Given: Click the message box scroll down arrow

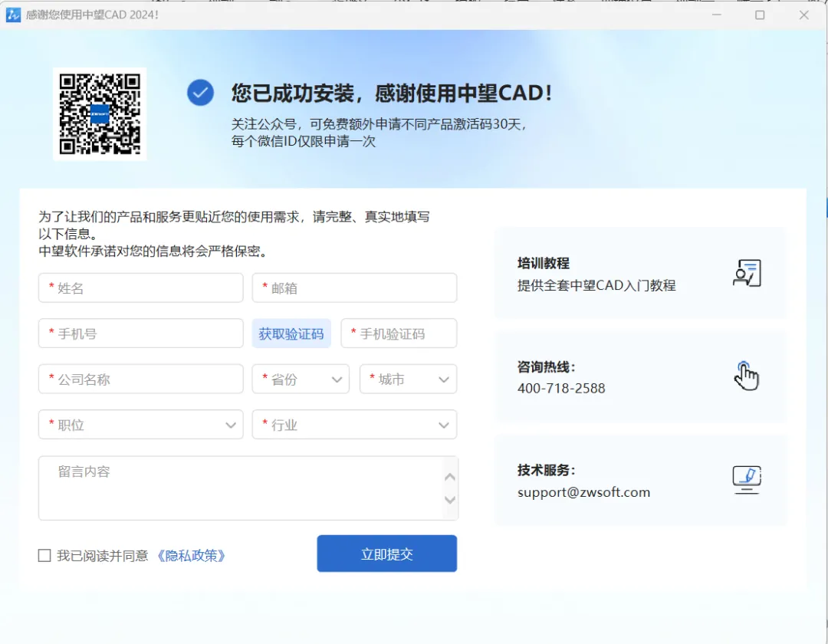Looking at the screenshot, I should point(450,499).
